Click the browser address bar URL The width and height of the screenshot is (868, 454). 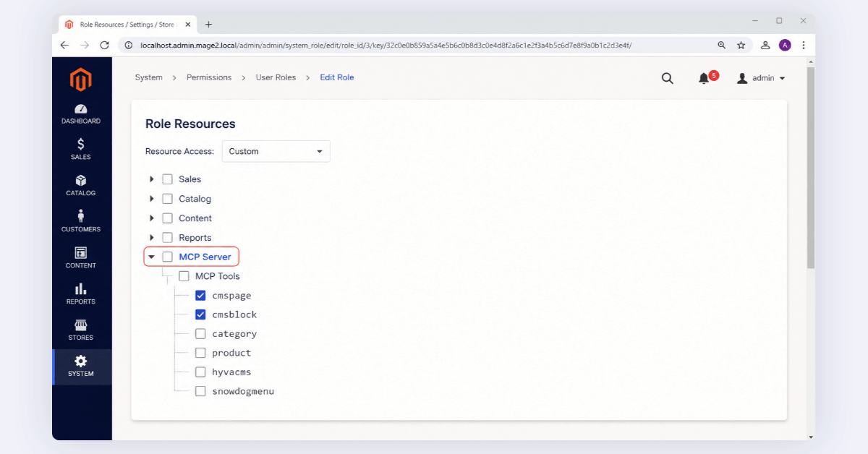386,45
